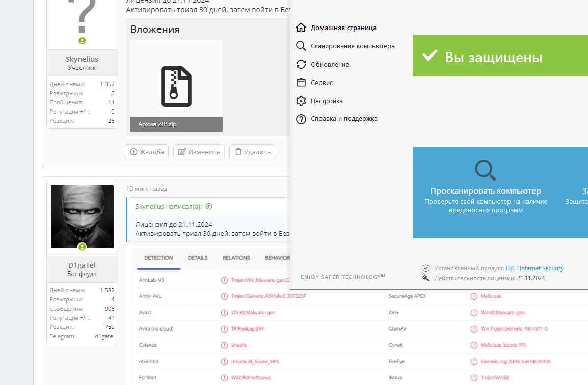The height and width of the screenshot is (385, 588).
Task: Click alert icon in Avast row
Action: pos(224,313)
